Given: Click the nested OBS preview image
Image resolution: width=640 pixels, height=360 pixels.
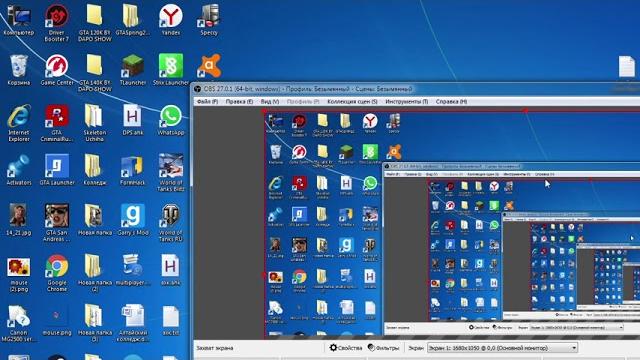Looking at the screenshot, I should 452,224.
